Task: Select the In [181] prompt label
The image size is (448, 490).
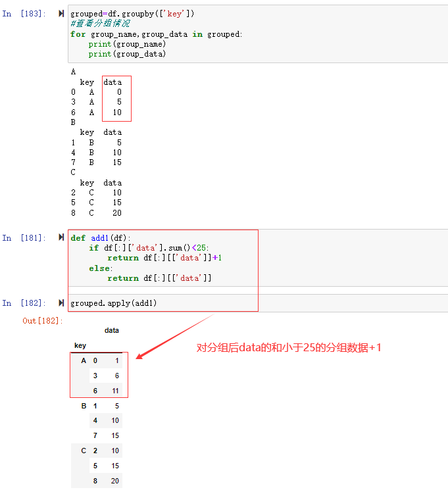Action: click(24, 237)
